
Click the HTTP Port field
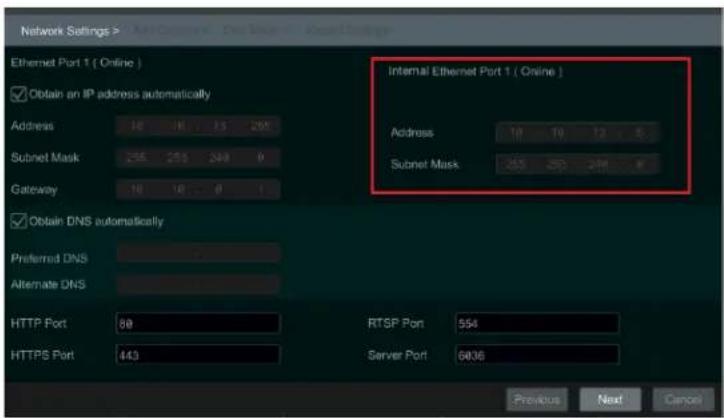[x=198, y=323]
